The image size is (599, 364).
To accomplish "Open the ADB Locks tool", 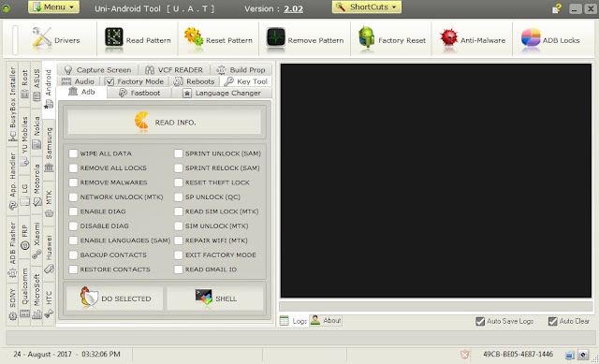I will click(550, 39).
